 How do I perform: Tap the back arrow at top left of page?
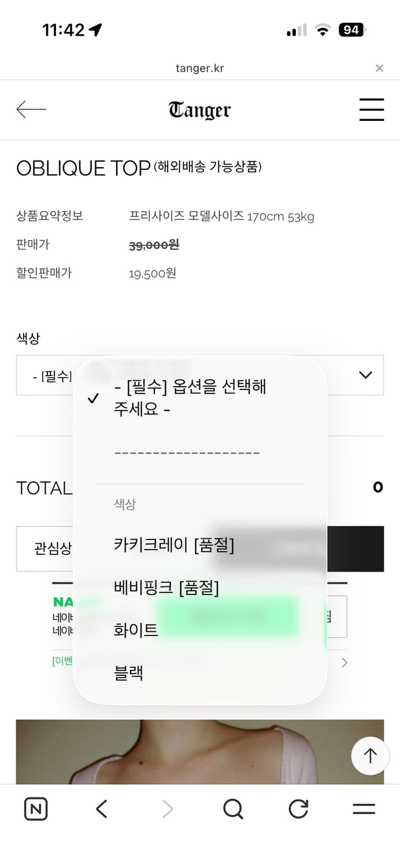click(32, 109)
